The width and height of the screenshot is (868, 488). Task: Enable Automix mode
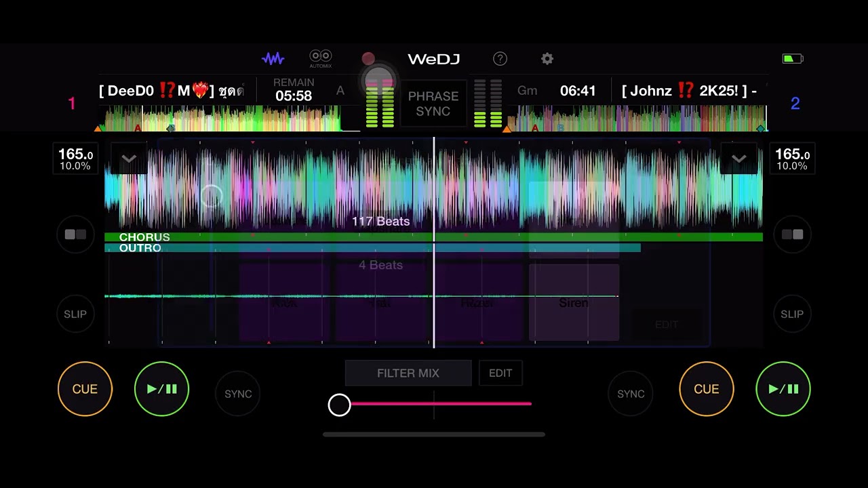tap(321, 59)
